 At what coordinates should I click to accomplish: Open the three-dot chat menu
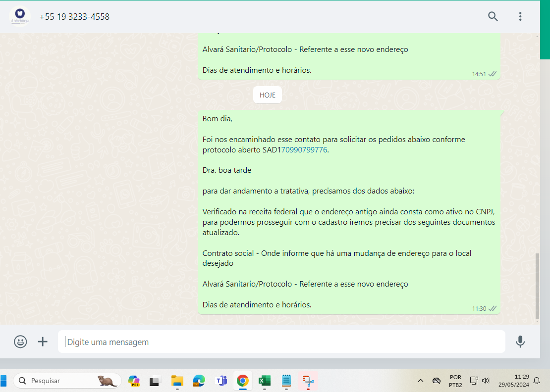pyautogui.click(x=520, y=16)
